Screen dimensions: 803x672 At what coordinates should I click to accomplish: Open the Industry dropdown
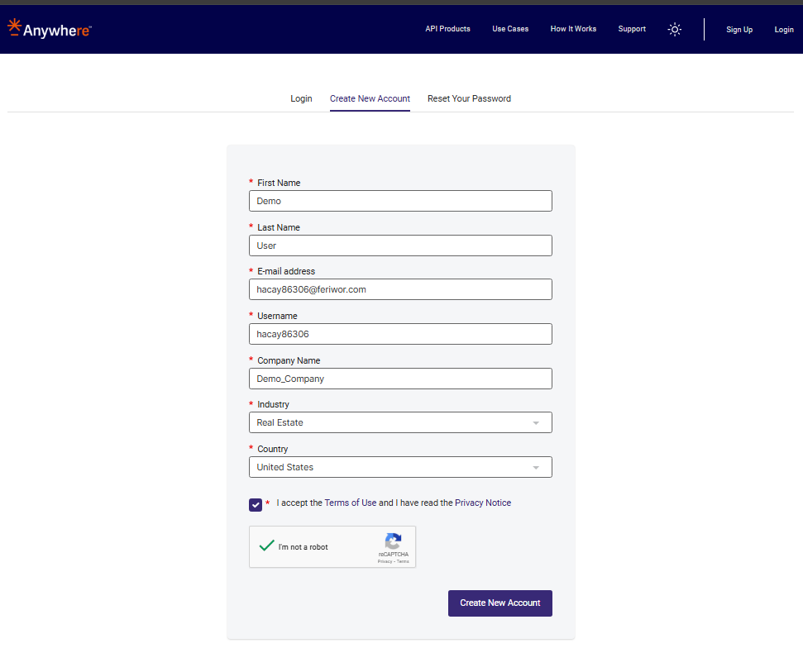(400, 422)
